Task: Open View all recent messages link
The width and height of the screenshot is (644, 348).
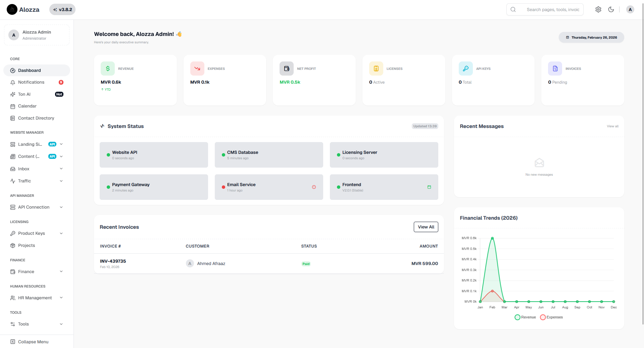Action: pyautogui.click(x=612, y=126)
